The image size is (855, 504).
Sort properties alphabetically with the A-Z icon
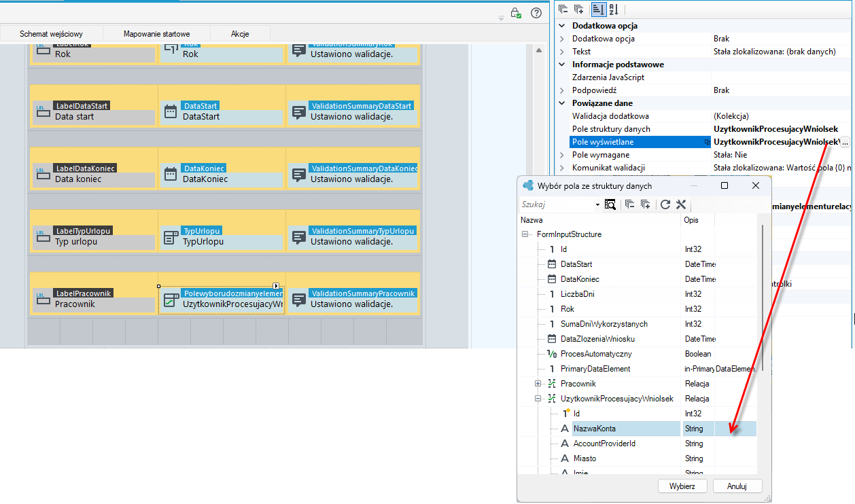point(614,10)
